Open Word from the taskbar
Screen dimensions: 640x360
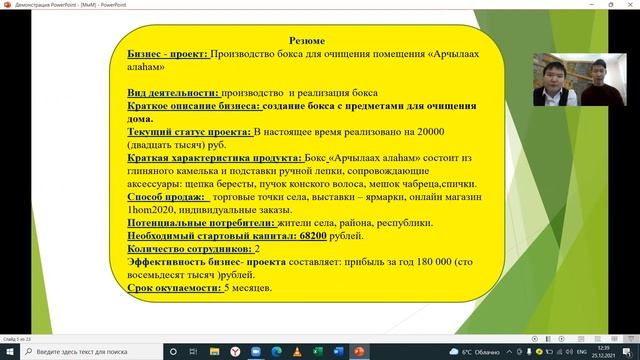[338, 351]
